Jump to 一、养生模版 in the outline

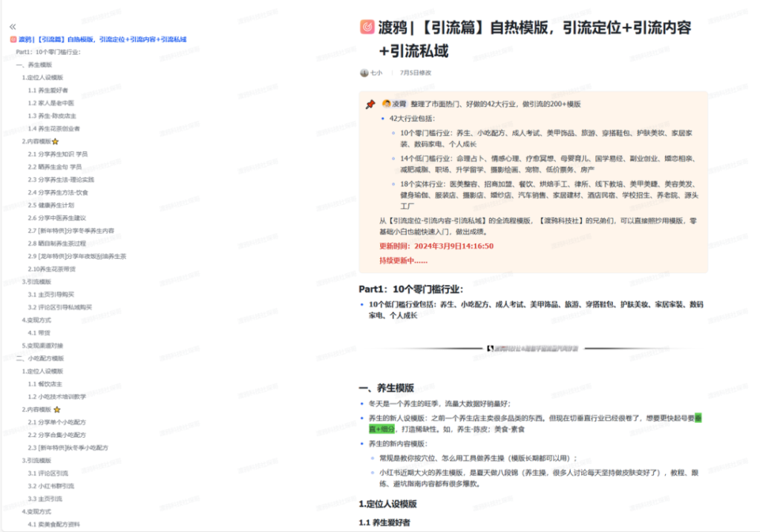33,64
